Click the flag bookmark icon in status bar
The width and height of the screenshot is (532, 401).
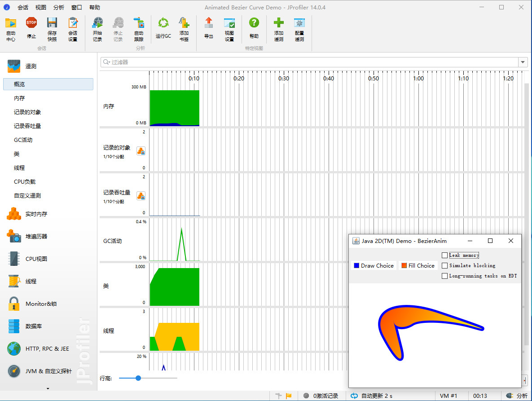pyautogui.click(x=289, y=396)
